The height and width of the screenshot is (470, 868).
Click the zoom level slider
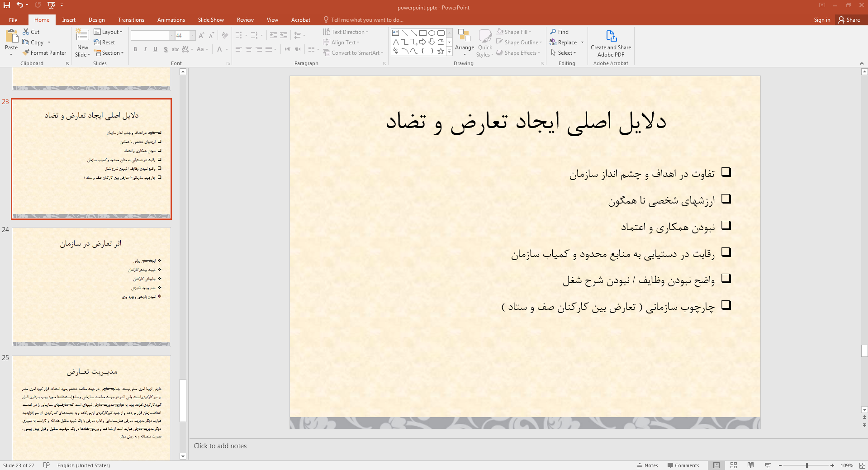click(806, 465)
